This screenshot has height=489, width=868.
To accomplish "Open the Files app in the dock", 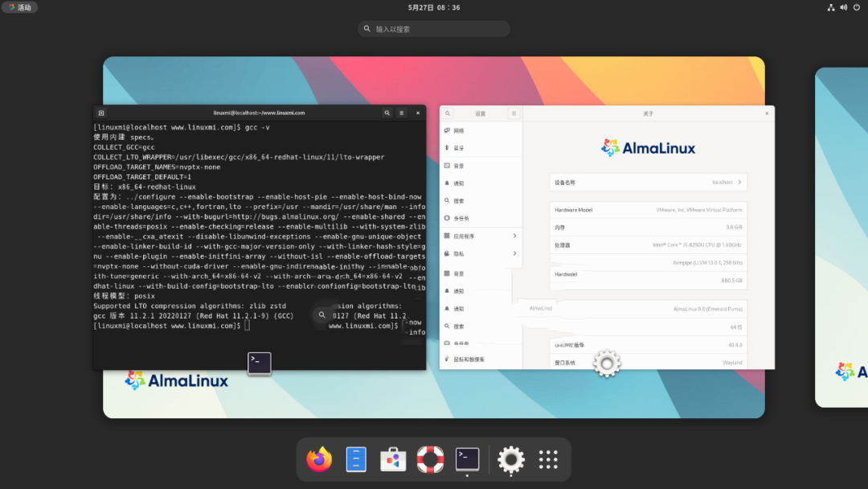I will tap(356, 459).
